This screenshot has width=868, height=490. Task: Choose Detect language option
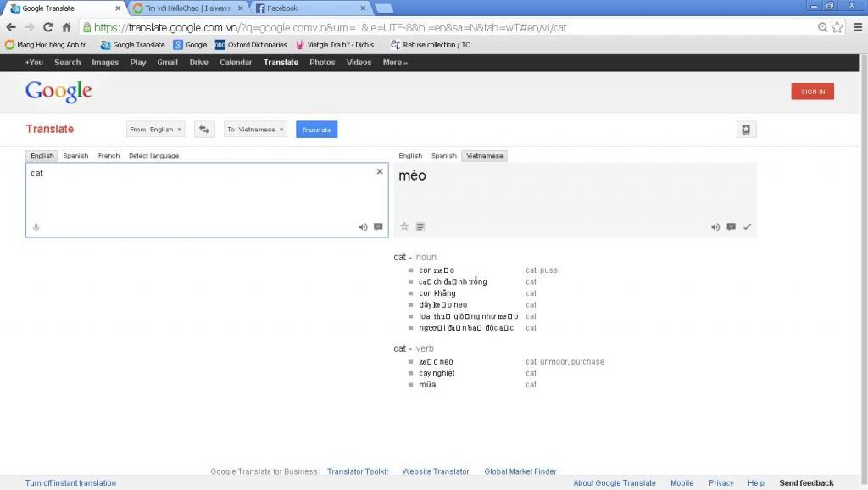point(154,156)
